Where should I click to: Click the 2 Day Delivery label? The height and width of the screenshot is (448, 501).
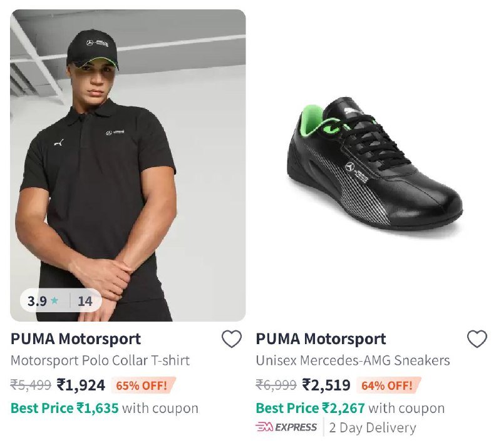click(x=373, y=427)
